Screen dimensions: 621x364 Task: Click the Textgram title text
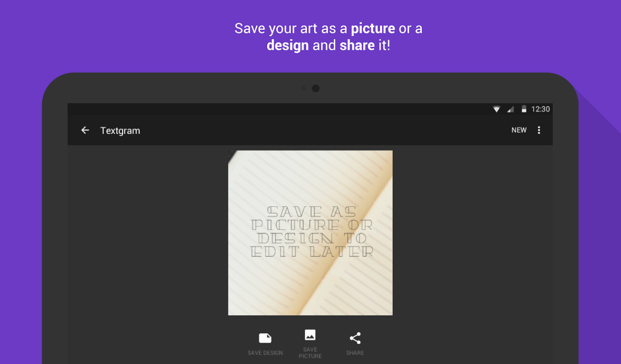tap(120, 131)
